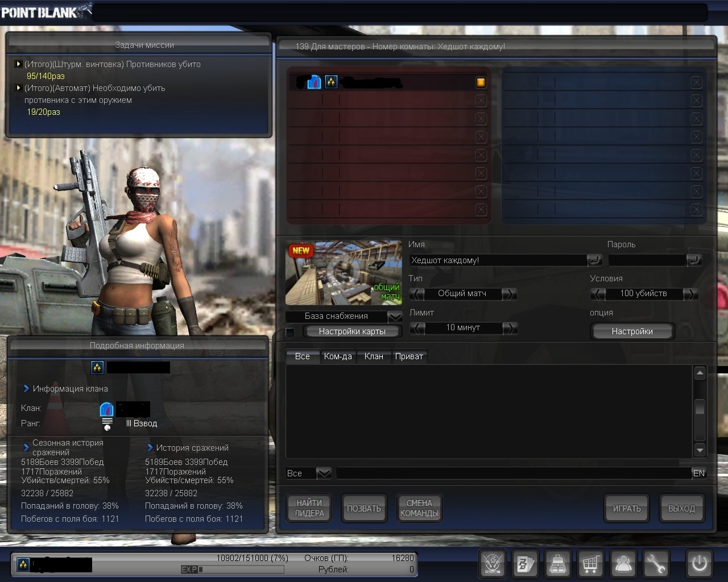The image size is (728, 582).
Task: Switch to the Приват chat tab
Action: [x=409, y=356]
